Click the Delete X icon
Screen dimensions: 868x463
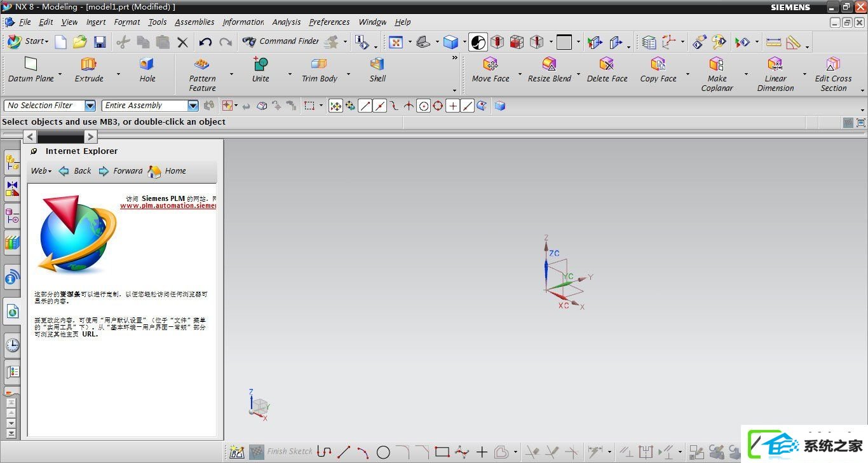(183, 42)
